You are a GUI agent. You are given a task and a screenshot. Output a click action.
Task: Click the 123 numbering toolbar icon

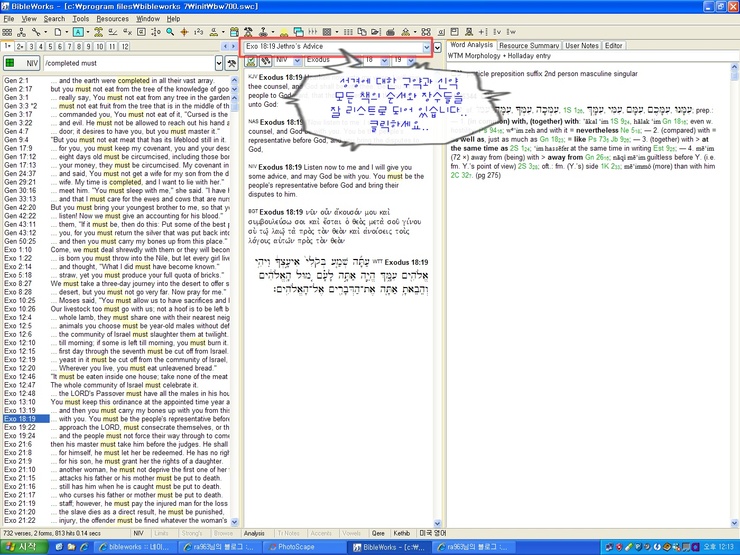click(x=199, y=32)
